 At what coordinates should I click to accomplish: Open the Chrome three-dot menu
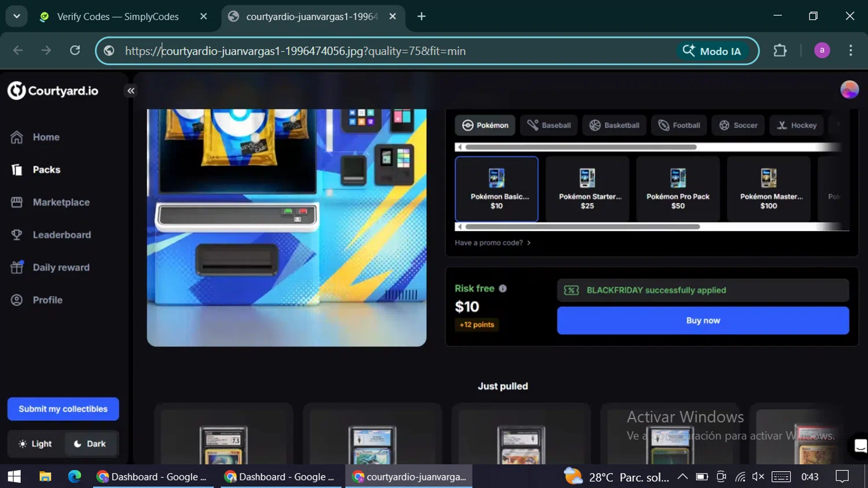click(x=851, y=51)
